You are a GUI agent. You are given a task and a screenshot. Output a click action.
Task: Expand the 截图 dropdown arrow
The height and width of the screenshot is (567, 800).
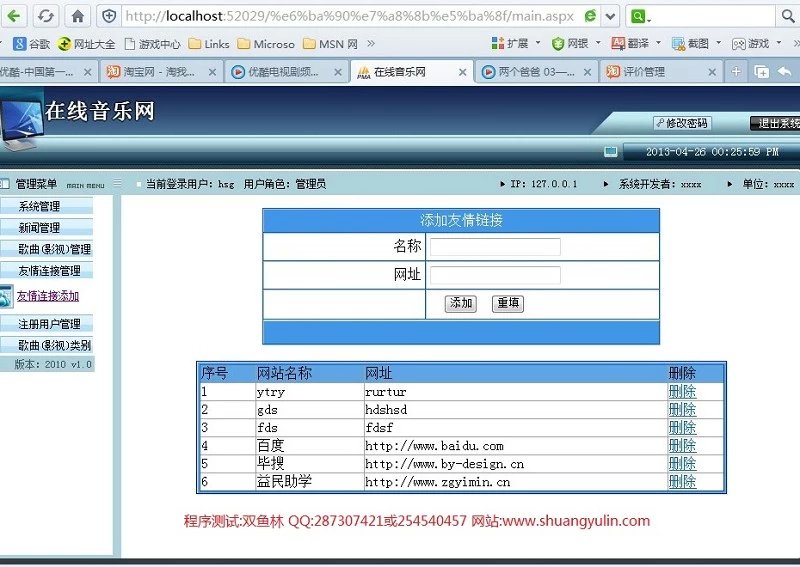point(718,43)
